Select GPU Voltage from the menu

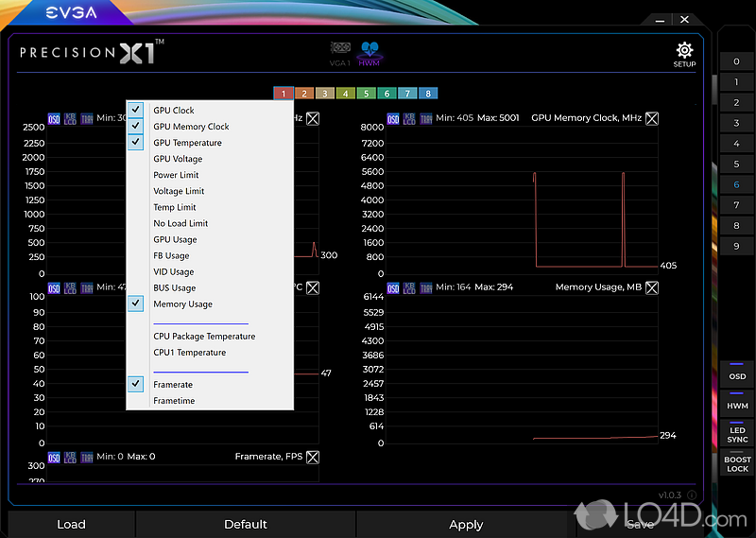178,159
